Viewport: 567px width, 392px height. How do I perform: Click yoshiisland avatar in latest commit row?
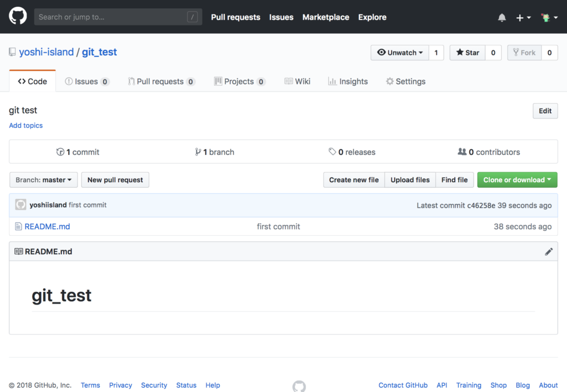[x=20, y=205]
